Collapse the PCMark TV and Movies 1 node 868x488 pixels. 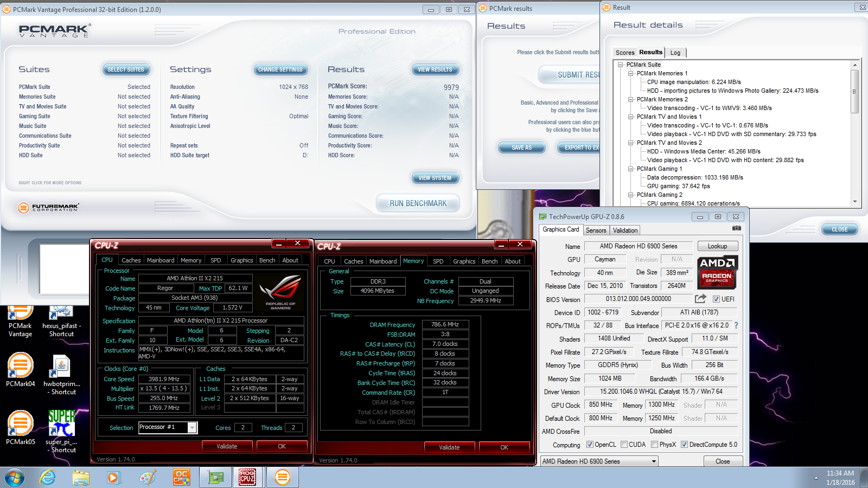[x=631, y=117]
